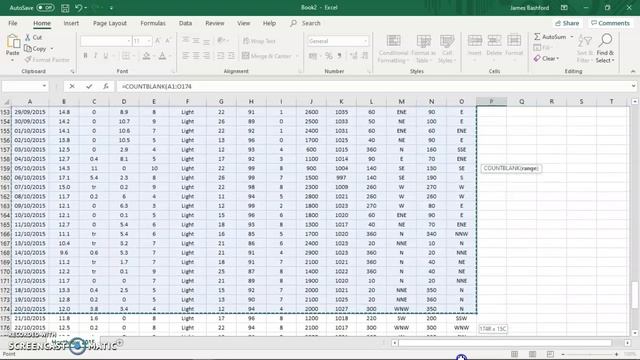Open Find & Select menu
The width and height of the screenshot is (640, 360).
pos(605,49)
